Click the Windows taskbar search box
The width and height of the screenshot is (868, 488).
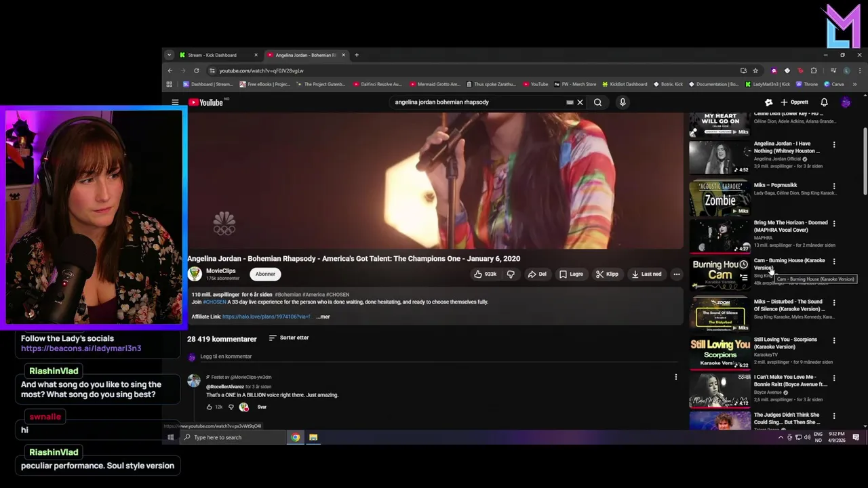point(232,437)
